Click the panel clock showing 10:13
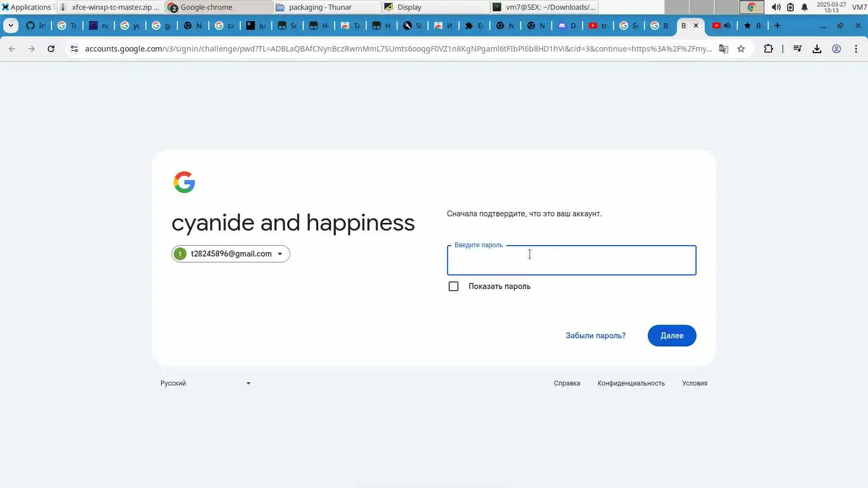Viewport: 868px width, 488px height. (x=831, y=7)
